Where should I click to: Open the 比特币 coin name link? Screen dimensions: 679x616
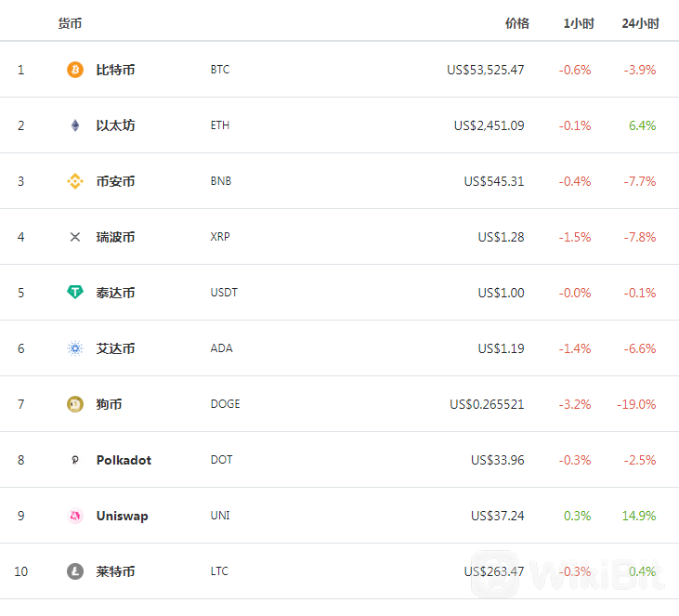point(115,70)
